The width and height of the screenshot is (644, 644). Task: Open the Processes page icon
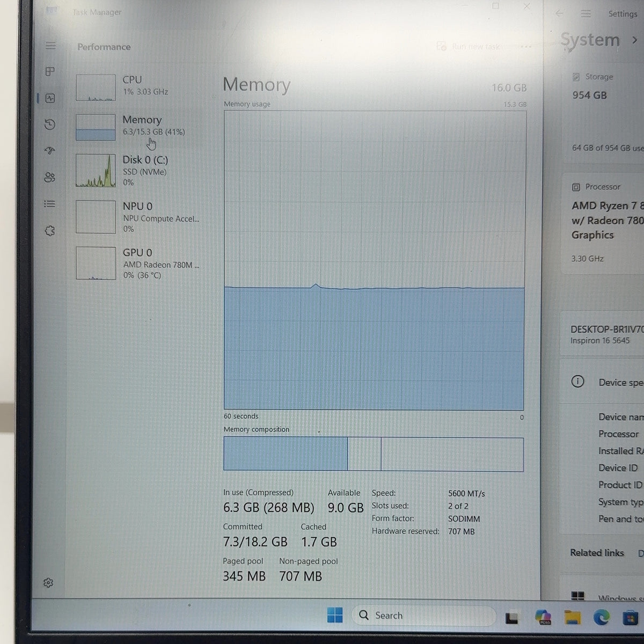tap(50, 71)
